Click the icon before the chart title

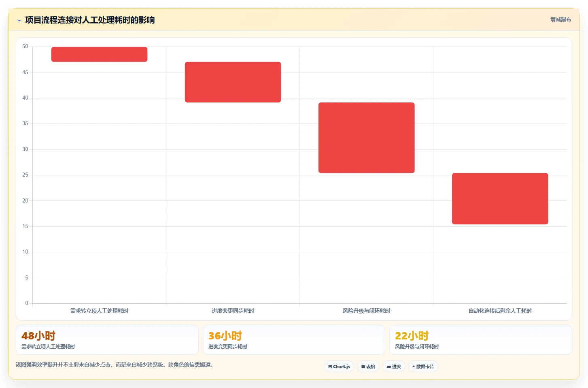(x=19, y=20)
